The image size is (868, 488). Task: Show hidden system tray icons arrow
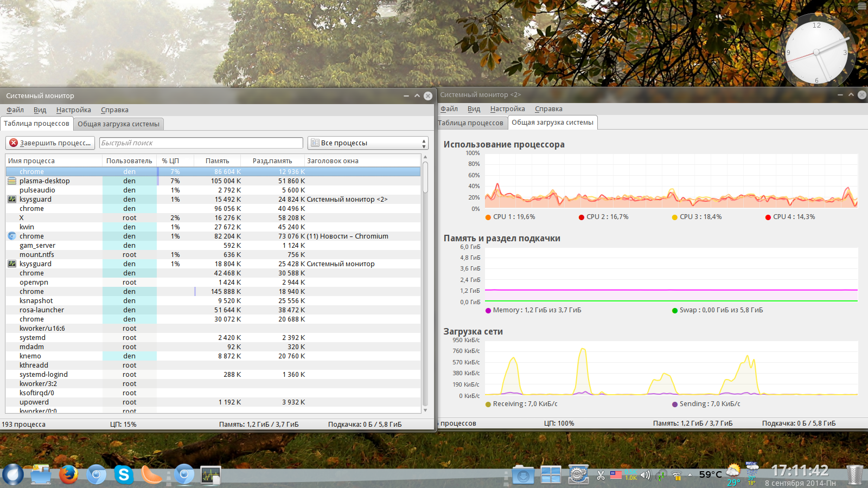(x=690, y=476)
